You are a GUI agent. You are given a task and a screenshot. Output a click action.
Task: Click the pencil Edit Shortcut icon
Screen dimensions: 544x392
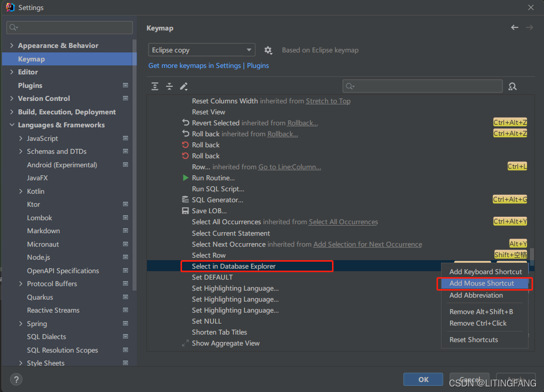tap(183, 86)
